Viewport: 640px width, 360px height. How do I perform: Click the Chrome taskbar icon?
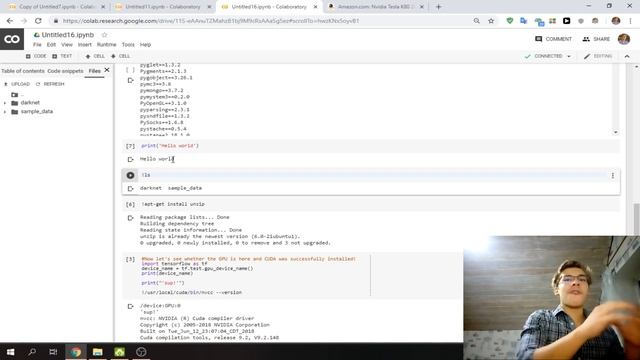click(x=76, y=351)
